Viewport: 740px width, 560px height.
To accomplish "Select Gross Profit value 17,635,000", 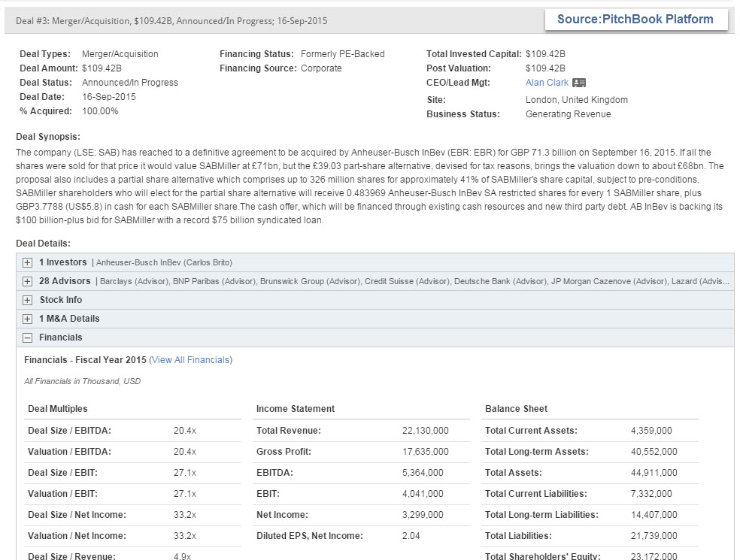I will pyautogui.click(x=425, y=452).
